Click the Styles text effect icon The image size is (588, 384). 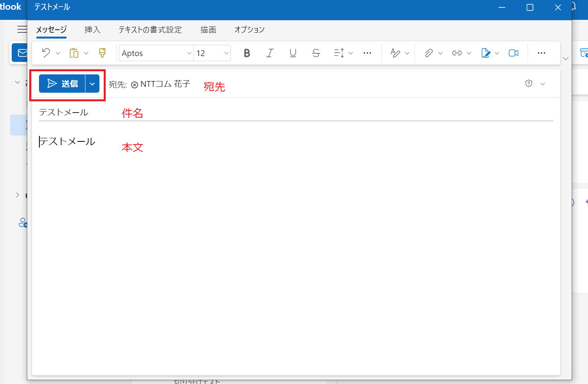click(395, 53)
